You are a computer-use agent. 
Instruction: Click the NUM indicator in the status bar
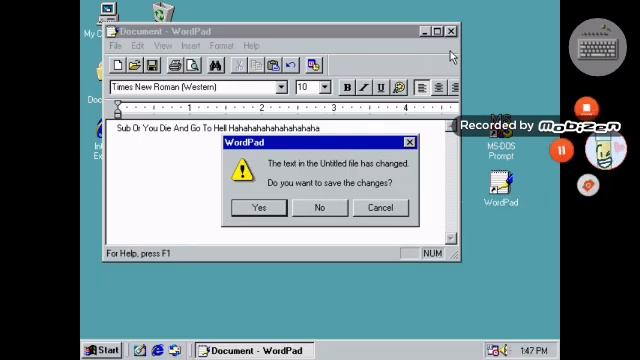coord(432,253)
